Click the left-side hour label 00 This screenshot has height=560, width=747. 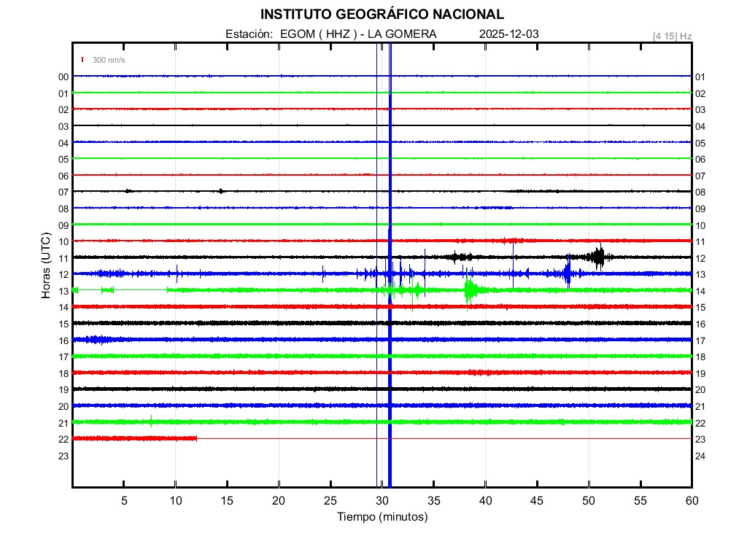pyautogui.click(x=63, y=77)
